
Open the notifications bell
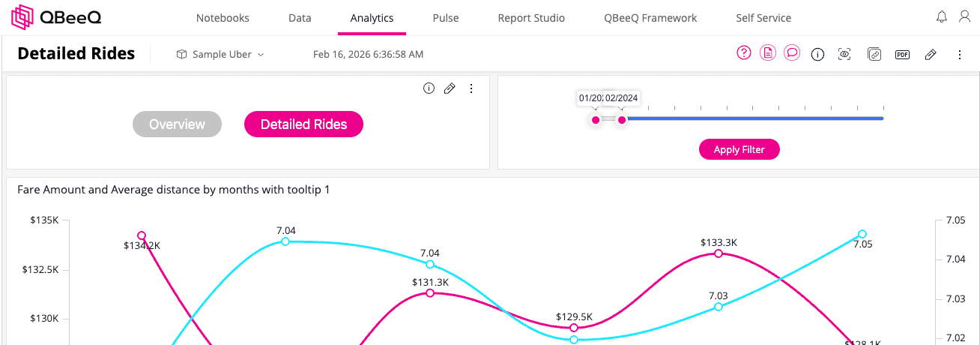click(942, 16)
